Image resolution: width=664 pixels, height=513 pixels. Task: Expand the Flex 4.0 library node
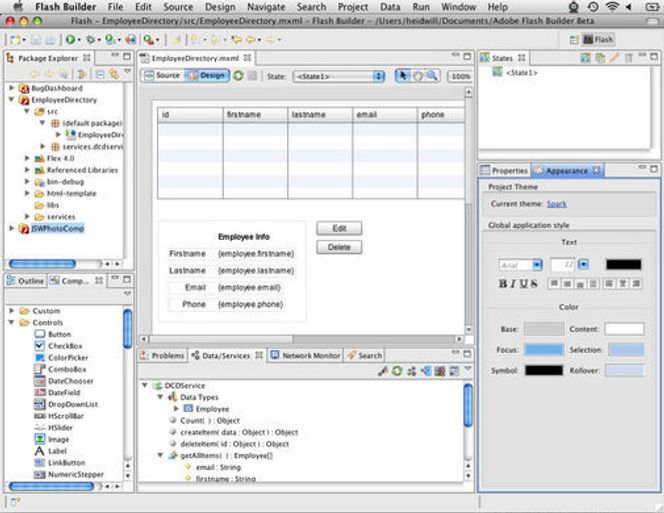click(27, 158)
